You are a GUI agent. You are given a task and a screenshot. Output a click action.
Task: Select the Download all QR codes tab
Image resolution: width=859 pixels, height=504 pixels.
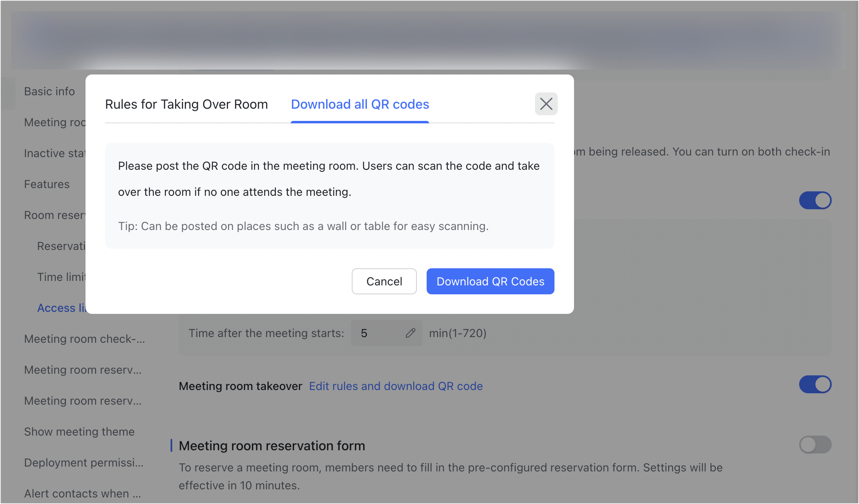[359, 104]
